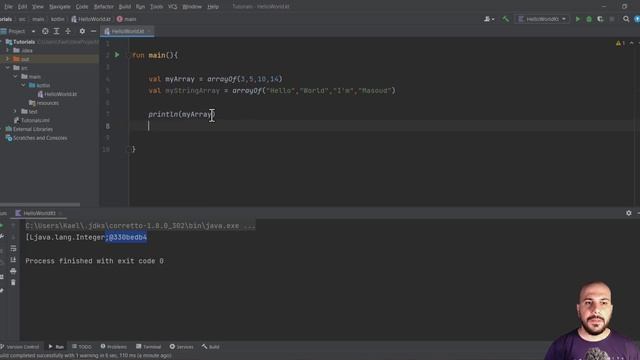
Task: Select Scratches and Consoles node
Action: 36,138
